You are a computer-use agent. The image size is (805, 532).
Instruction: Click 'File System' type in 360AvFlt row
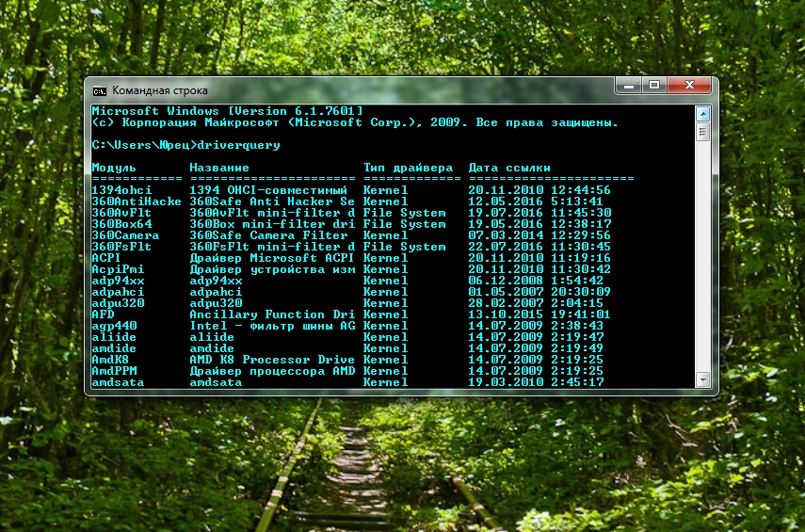coord(405,213)
